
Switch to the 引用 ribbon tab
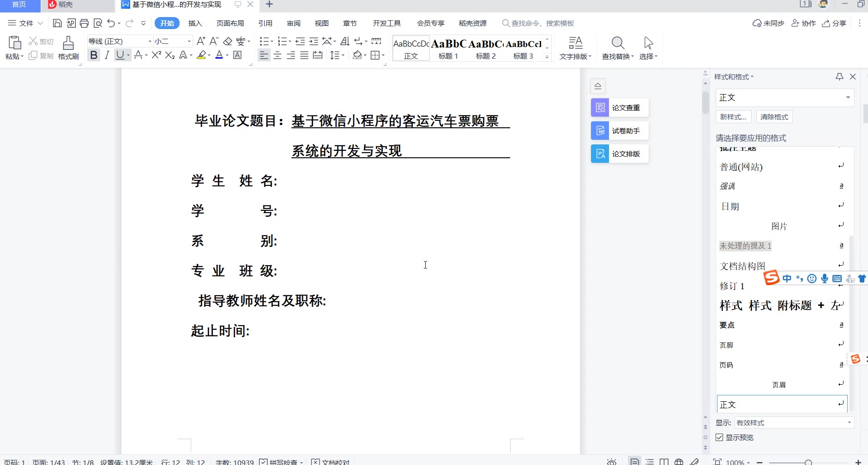click(265, 23)
